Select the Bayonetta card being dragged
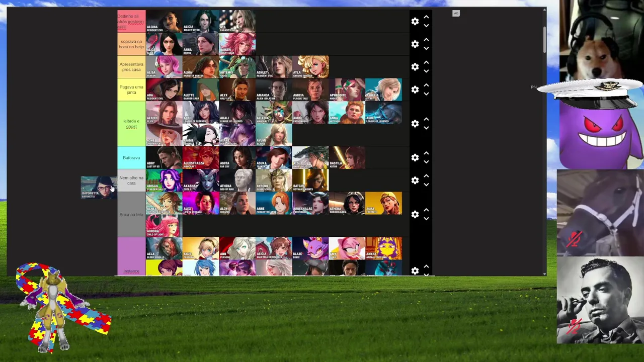Screen dimensions: 644x362 point(99,188)
